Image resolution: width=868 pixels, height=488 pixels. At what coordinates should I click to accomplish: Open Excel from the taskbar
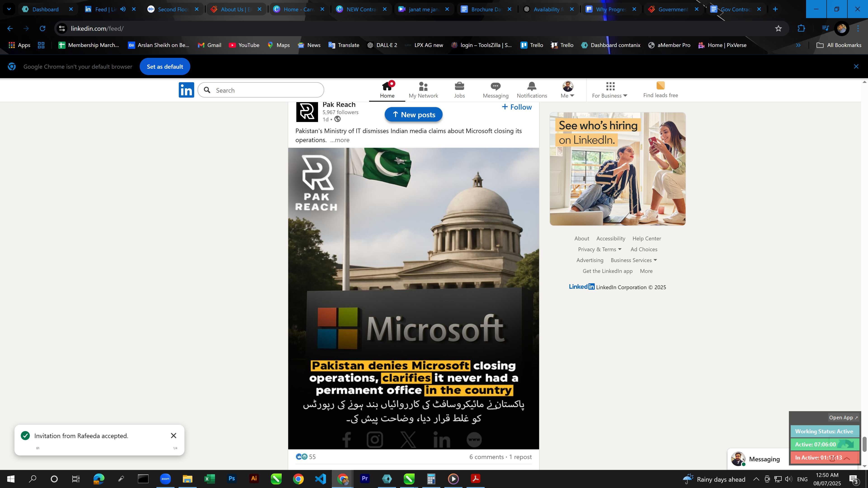tap(209, 479)
